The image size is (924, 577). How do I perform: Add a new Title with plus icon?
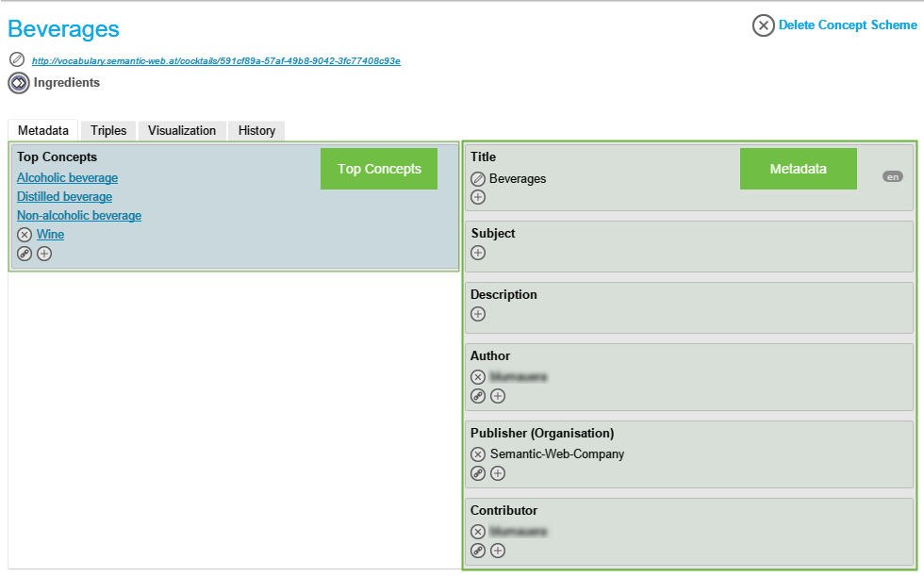478,197
